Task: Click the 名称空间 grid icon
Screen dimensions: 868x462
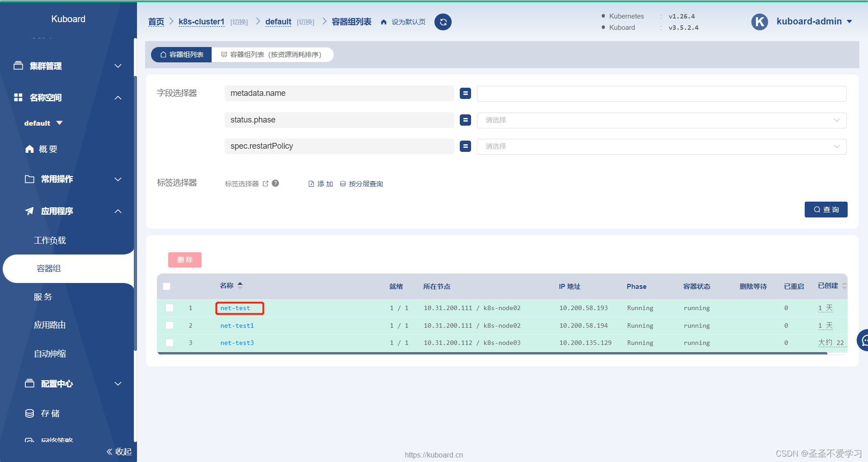Action: pyautogui.click(x=18, y=97)
